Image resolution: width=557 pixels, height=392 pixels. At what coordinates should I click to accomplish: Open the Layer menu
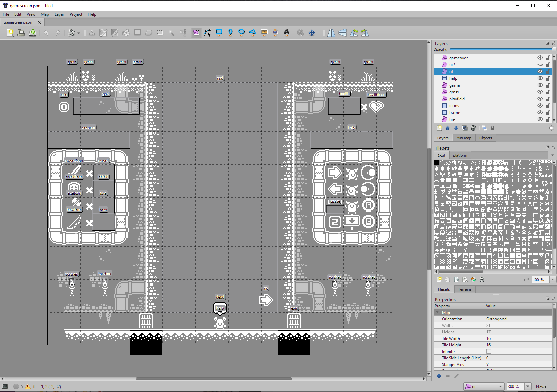click(59, 14)
